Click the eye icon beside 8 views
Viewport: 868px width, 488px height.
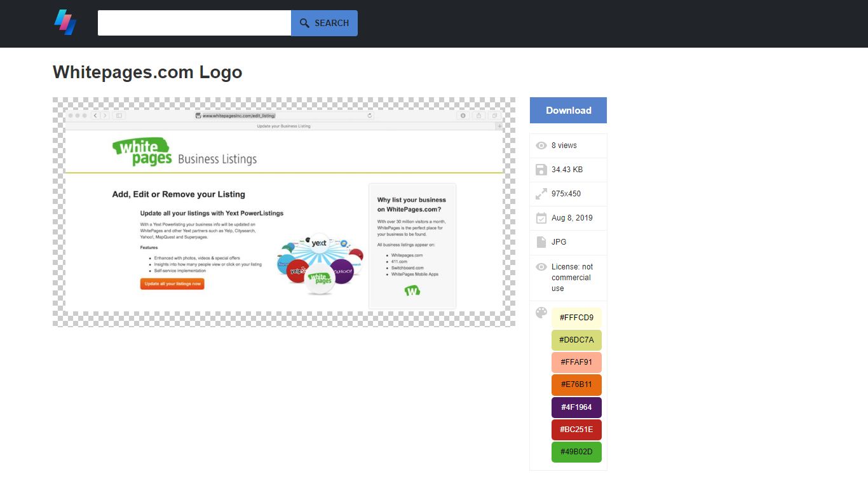click(x=541, y=146)
